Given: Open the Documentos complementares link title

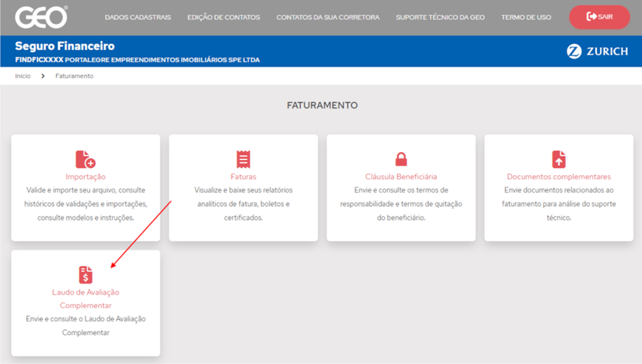Looking at the screenshot, I should pyautogui.click(x=559, y=177).
